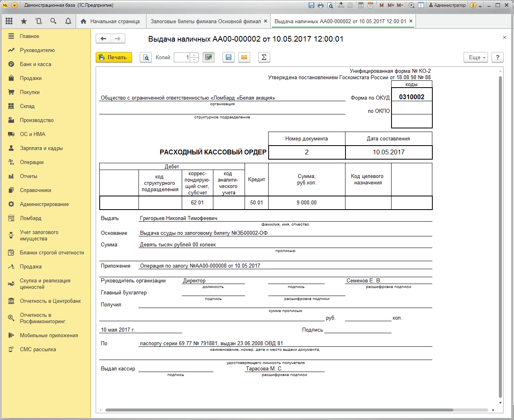Toggle the edit mode icon in print toolbar
Image resolution: width=514 pixels, height=420 pixels.
coord(209,57)
